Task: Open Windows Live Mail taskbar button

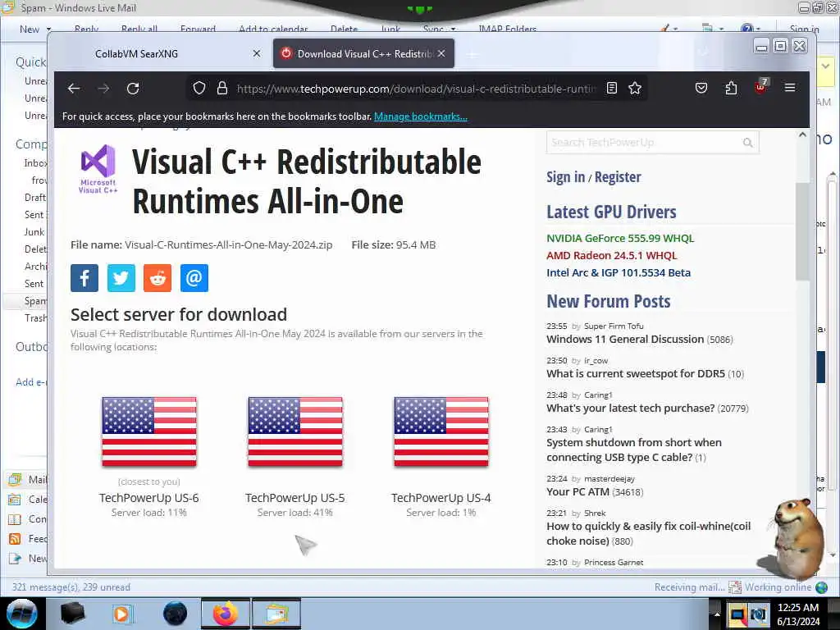Action: pyautogui.click(x=276, y=614)
